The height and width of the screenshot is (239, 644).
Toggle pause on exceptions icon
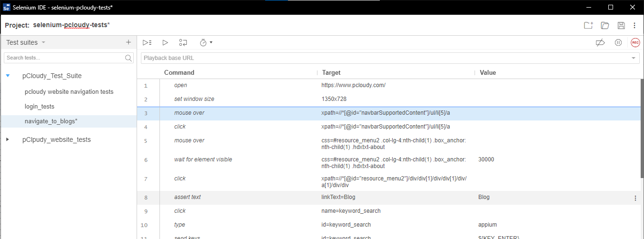tap(618, 42)
